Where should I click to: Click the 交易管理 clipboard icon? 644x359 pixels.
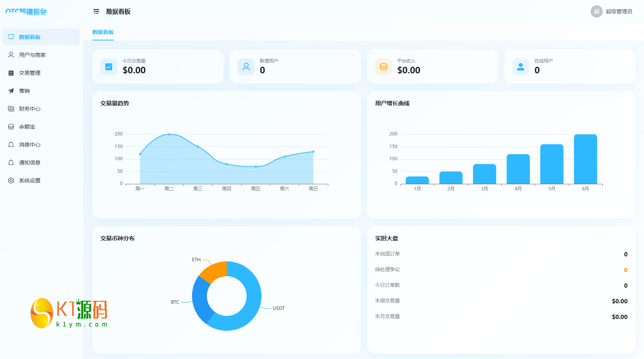pyautogui.click(x=11, y=73)
